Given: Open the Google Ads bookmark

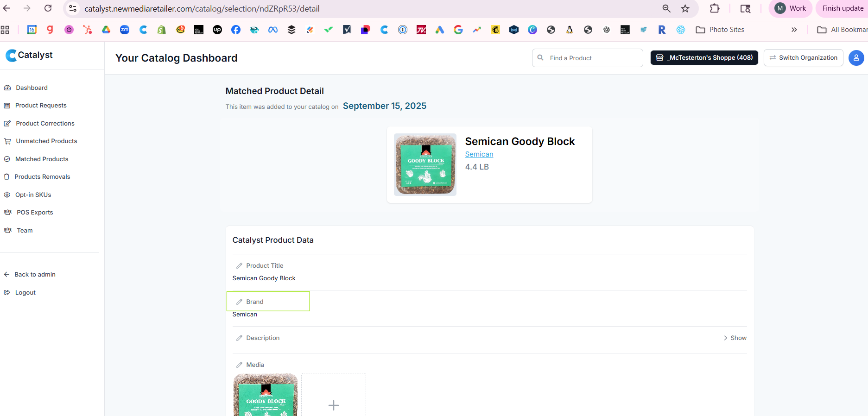Looking at the screenshot, I should (x=440, y=30).
